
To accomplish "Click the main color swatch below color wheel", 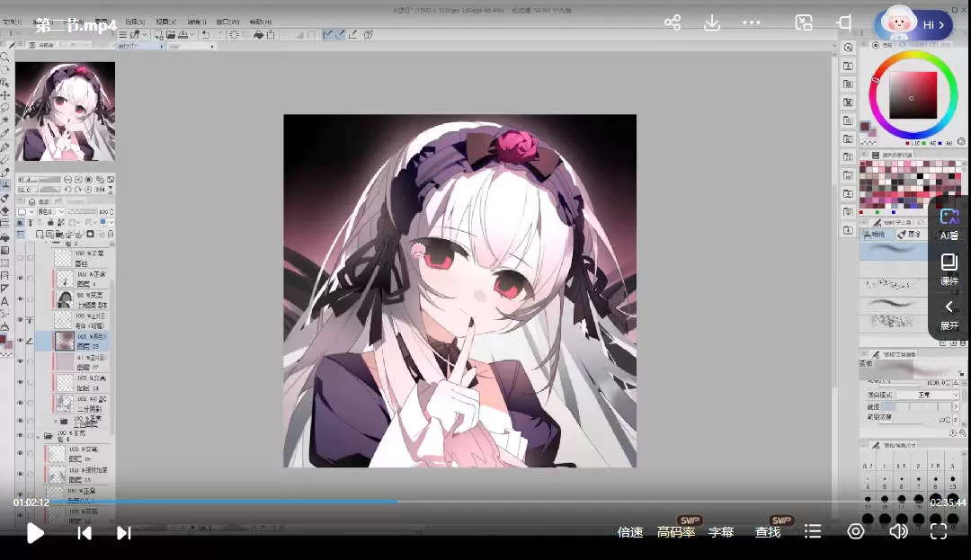I will pos(865,127).
